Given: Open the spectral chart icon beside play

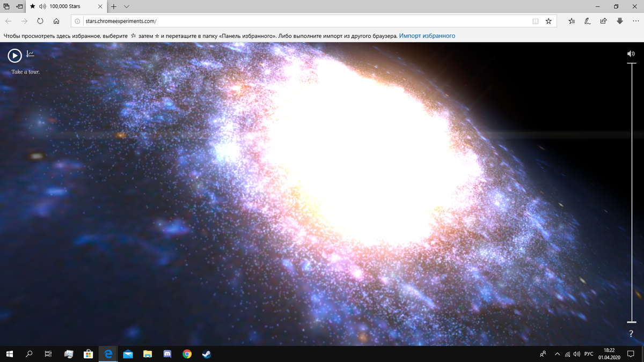Looking at the screenshot, I should (x=31, y=54).
